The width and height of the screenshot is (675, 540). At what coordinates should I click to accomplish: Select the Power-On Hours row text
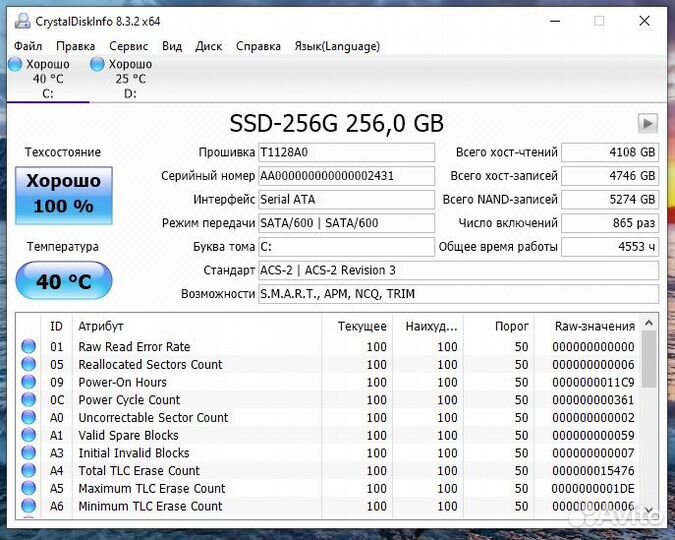click(x=122, y=382)
